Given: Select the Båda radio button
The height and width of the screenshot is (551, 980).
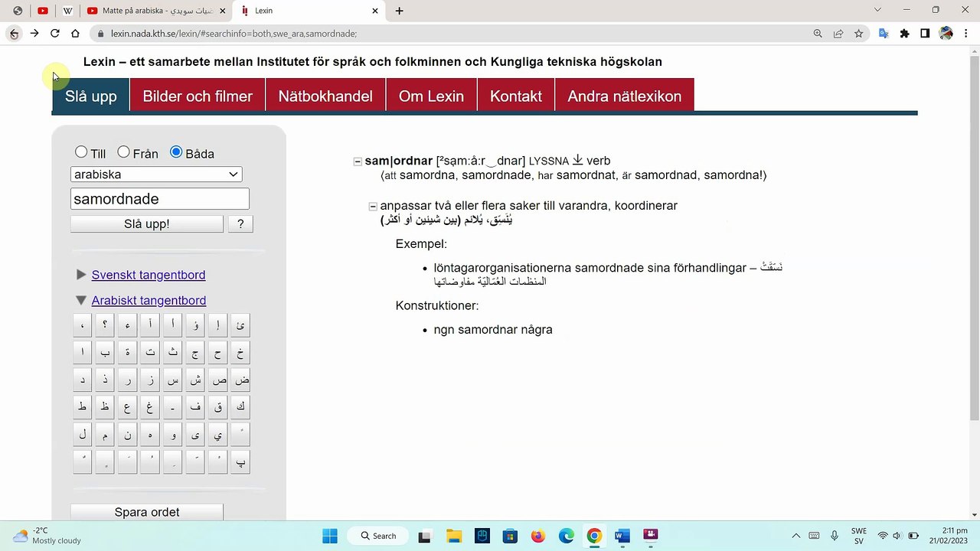Looking at the screenshot, I should 176,152.
